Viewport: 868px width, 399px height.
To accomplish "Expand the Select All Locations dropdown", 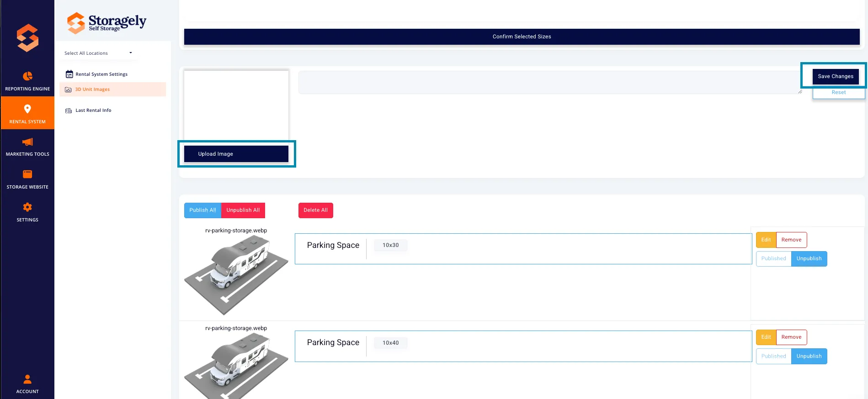I will (98, 53).
